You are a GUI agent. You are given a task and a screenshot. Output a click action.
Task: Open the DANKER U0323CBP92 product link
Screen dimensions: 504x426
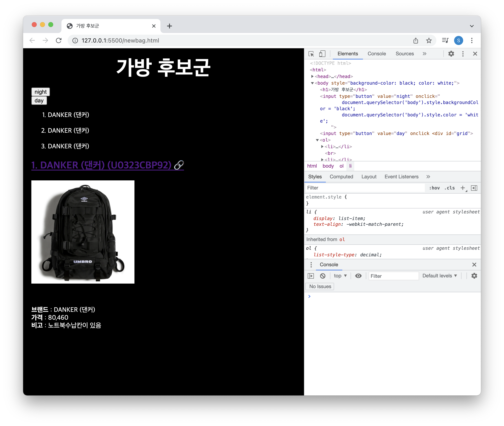coord(107,165)
